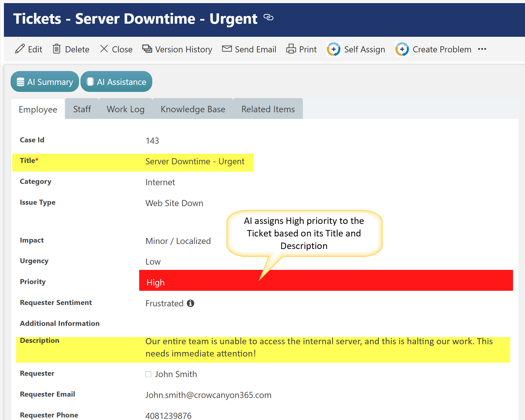Click the Self Assign icon

[333, 49]
